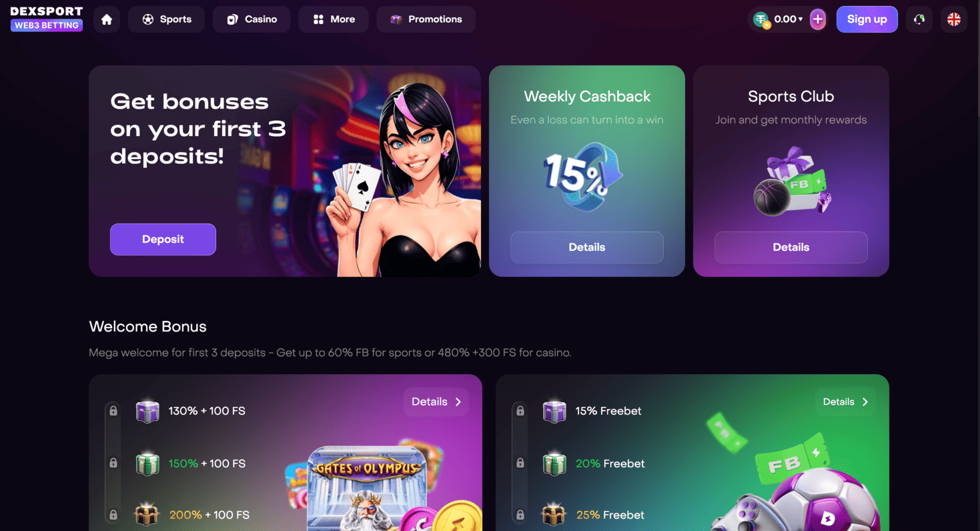Select the 130% + 100 FS purple chest

coord(147,411)
